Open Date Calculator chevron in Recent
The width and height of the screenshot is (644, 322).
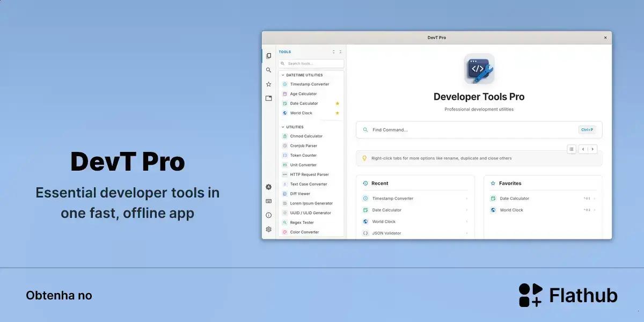(466, 210)
